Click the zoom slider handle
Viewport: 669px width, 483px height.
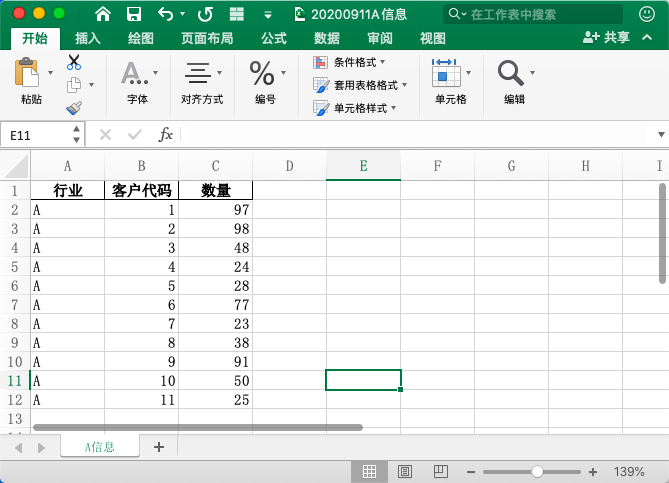[537, 471]
